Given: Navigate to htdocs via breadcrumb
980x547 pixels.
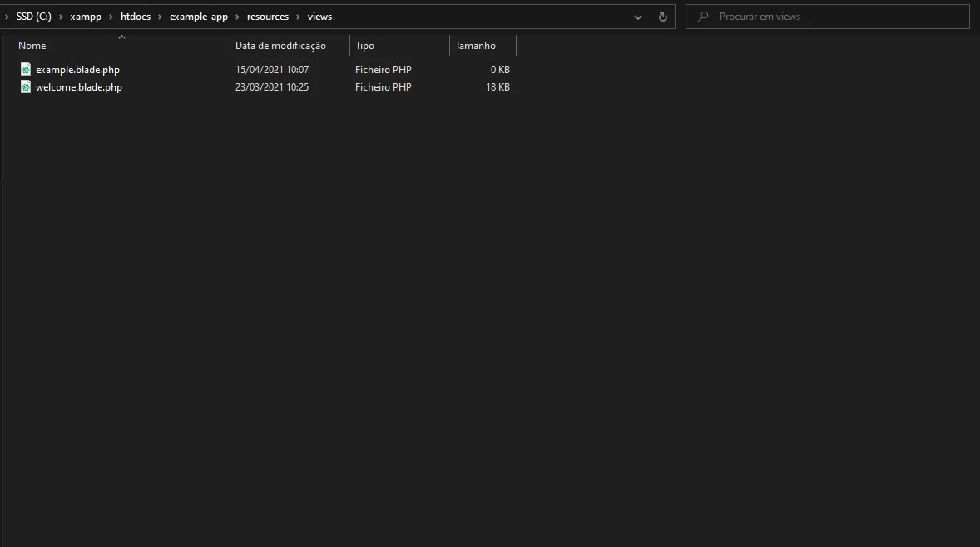Looking at the screenshot, I should [x=135, y=16].
